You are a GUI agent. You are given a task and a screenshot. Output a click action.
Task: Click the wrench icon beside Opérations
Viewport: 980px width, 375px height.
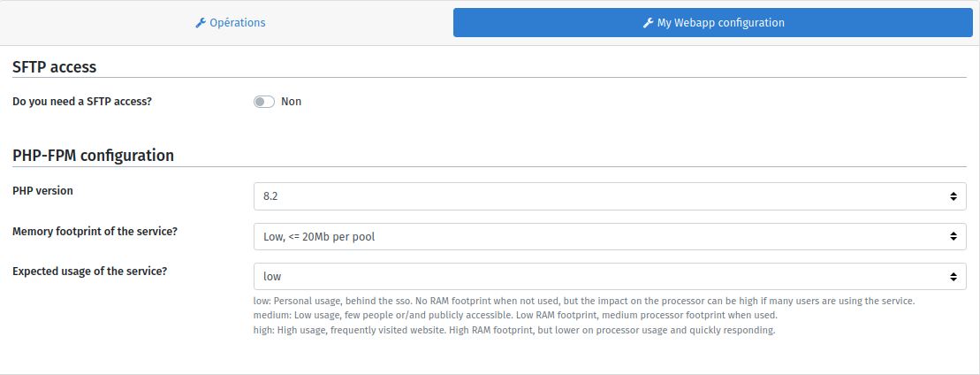(200, 23)
